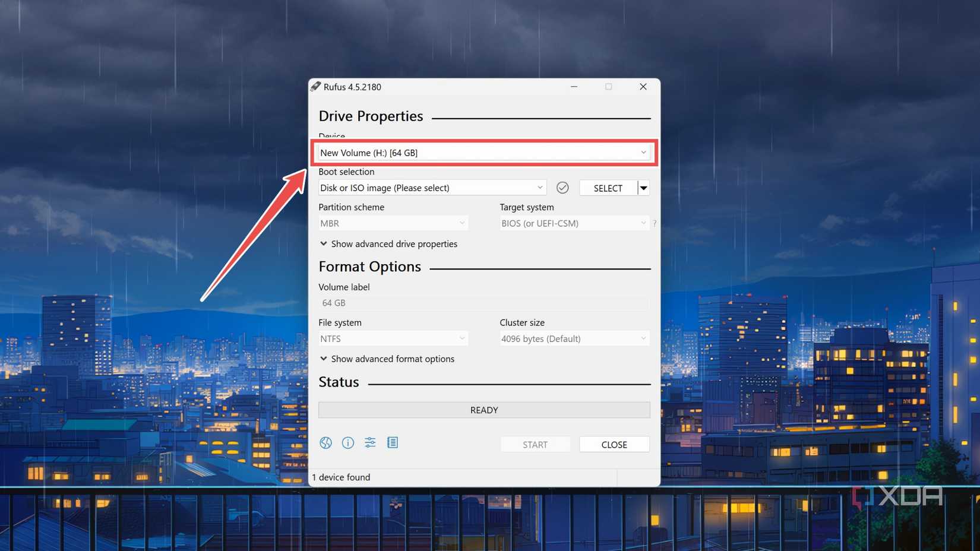Image resolution: width=980 pixels, height=551 pixels.
Task: Click the Partition scheme label
Action: click(351, 207)
